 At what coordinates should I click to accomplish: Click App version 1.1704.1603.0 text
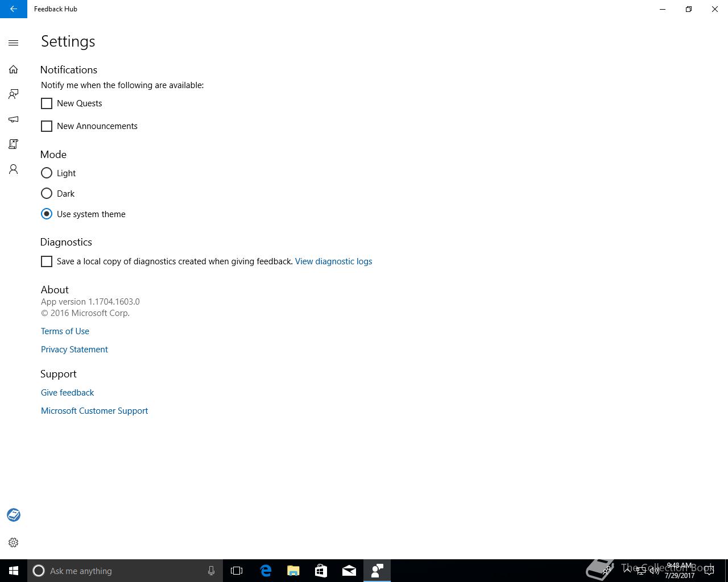click(x=90, y=302)
